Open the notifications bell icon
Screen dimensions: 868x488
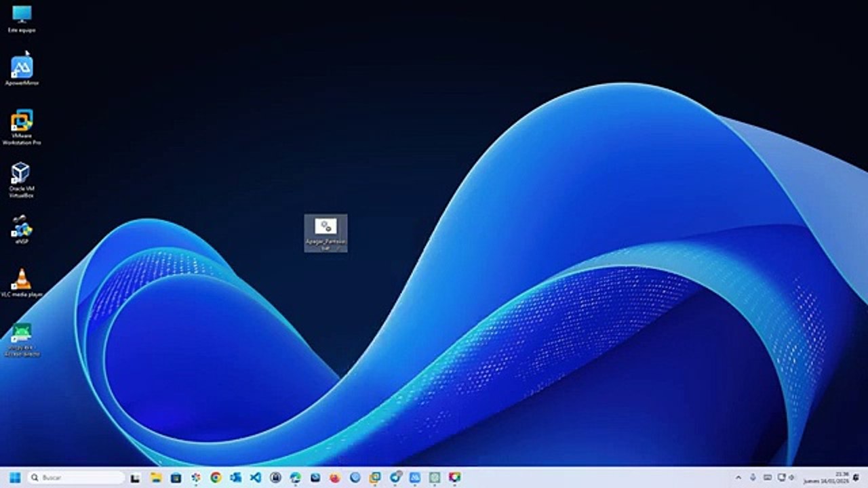[856, 478]
